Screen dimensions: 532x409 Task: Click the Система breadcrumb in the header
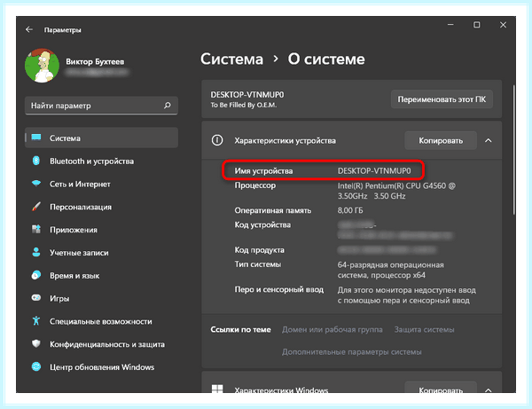click(231, 59)
